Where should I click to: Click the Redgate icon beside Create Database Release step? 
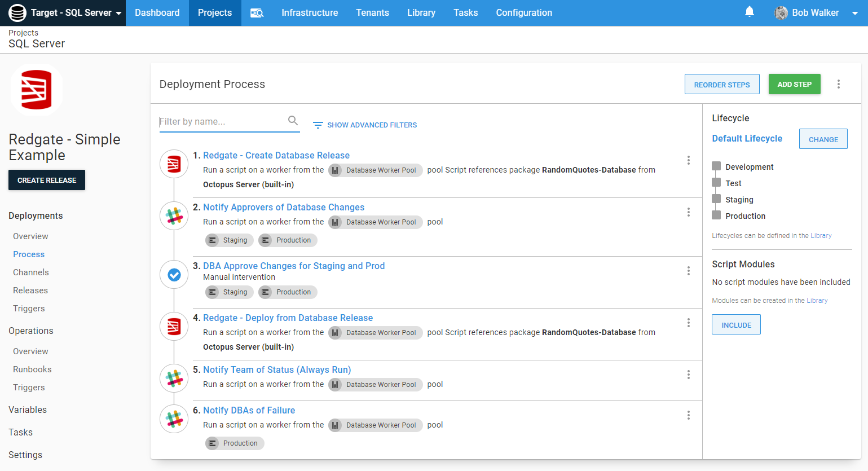pos(174,164)
